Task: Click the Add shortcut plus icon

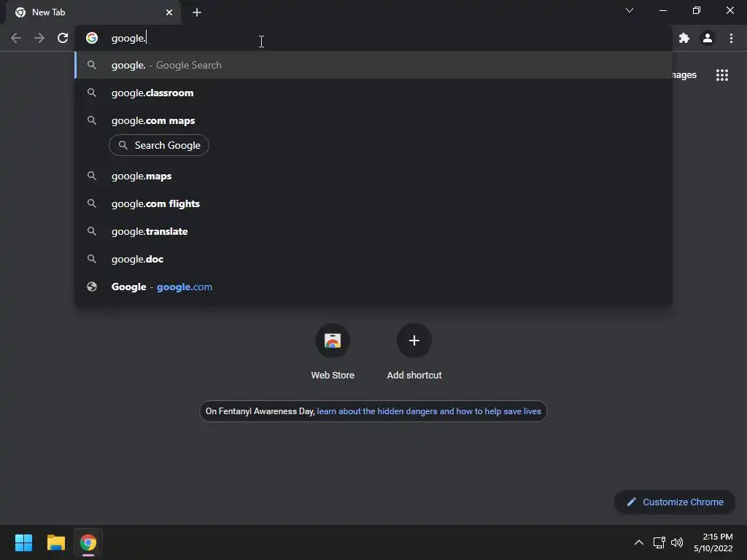Action: (414, 341)
